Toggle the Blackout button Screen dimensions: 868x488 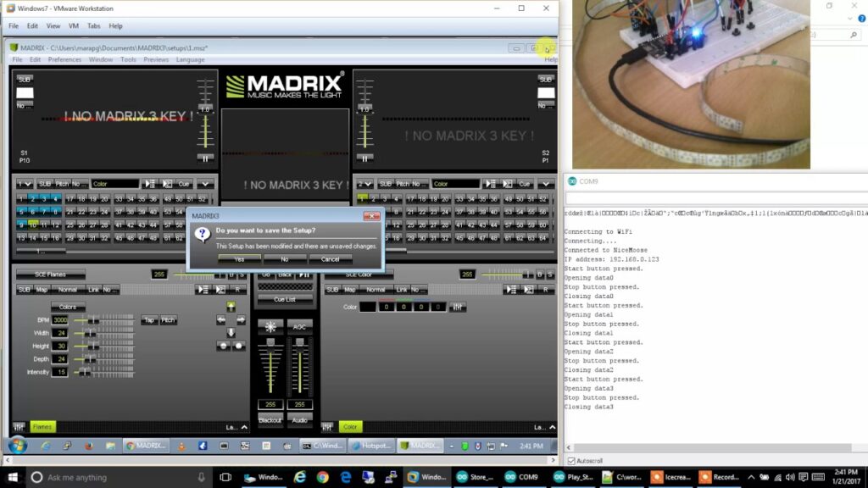click(x=270, y=420)
